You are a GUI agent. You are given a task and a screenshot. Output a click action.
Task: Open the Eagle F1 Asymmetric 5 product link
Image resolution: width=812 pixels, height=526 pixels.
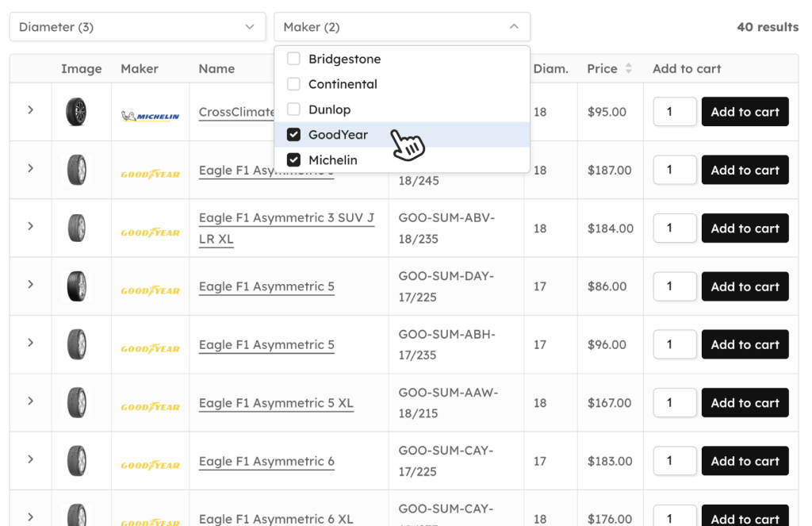[266, 286]
